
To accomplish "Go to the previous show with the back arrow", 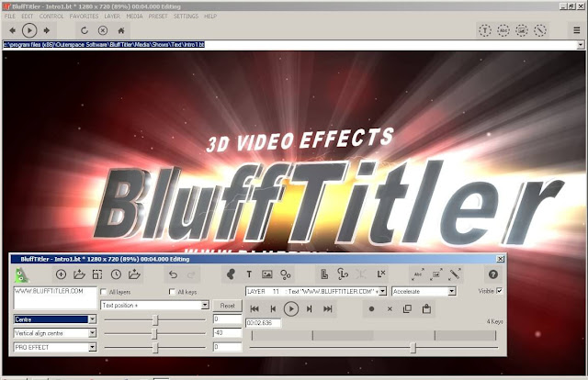I will [x=12, y=30].
